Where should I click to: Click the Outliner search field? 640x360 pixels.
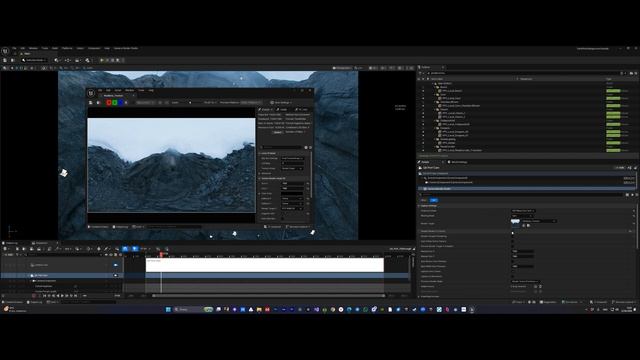pos(524,73)
